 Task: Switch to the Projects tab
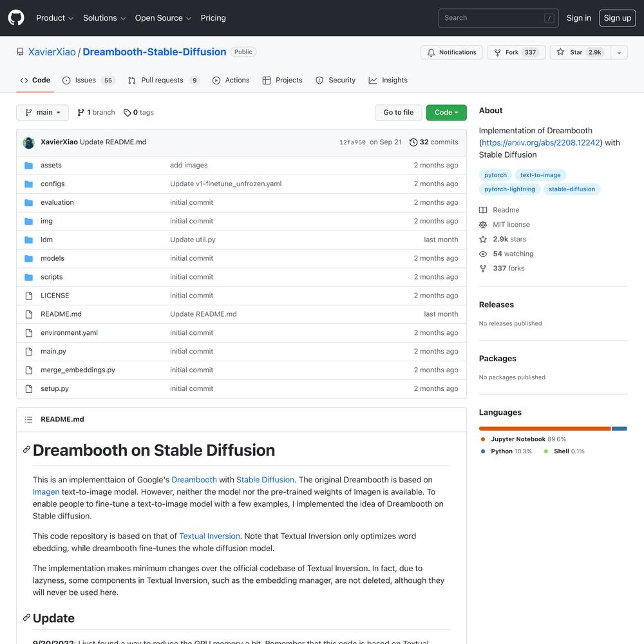[282, 80]
